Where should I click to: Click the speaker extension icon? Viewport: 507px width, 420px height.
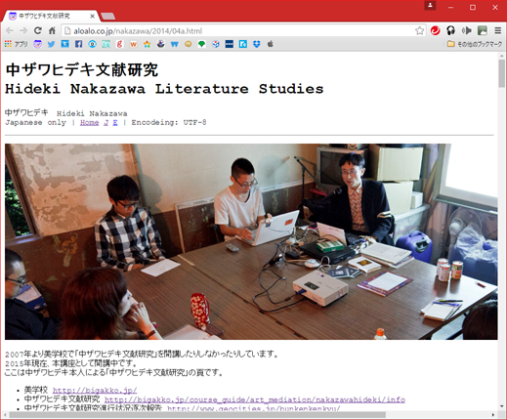tap(466, 31)
